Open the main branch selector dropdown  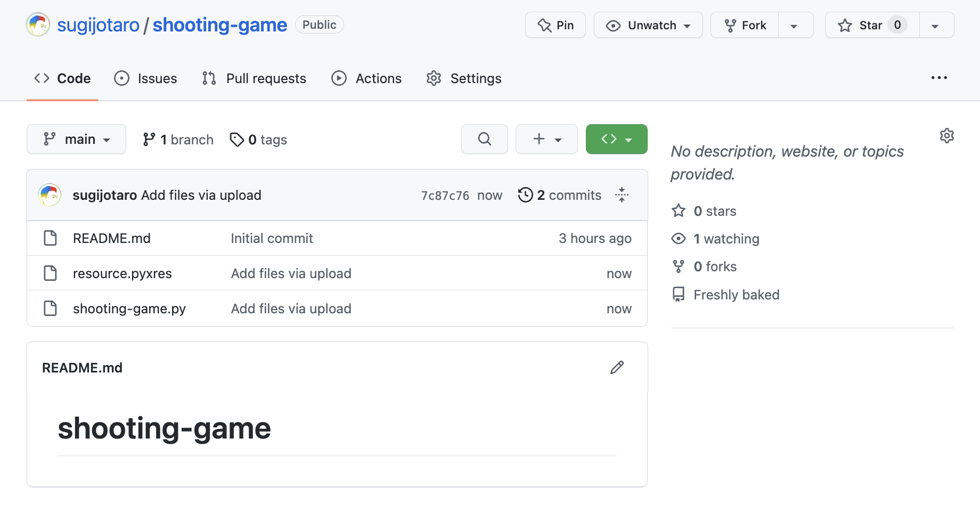tap(76, 139)
